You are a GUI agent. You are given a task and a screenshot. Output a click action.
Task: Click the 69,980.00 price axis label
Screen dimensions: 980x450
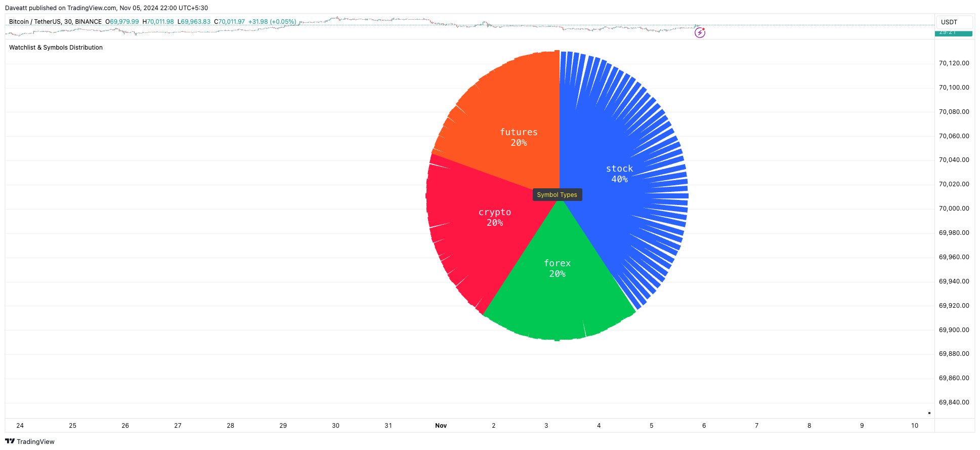(x=954, y=233)
